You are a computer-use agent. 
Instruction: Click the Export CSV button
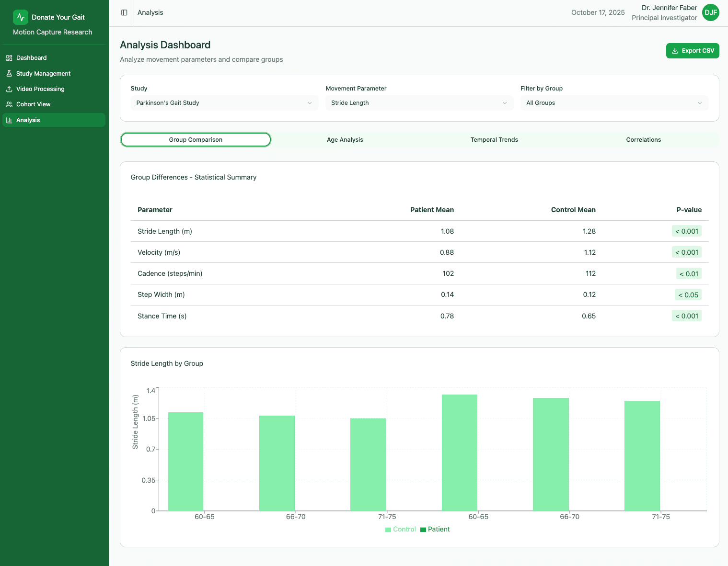pos(693,50)
